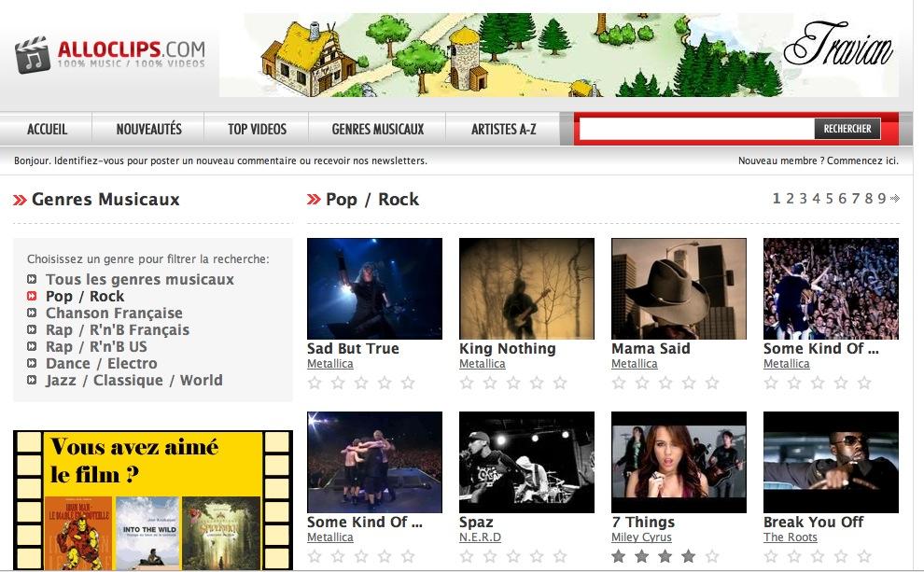Go to Top Videos tab
The width and height of the screenshot is (924, 572).
click(x=257, y=129)
